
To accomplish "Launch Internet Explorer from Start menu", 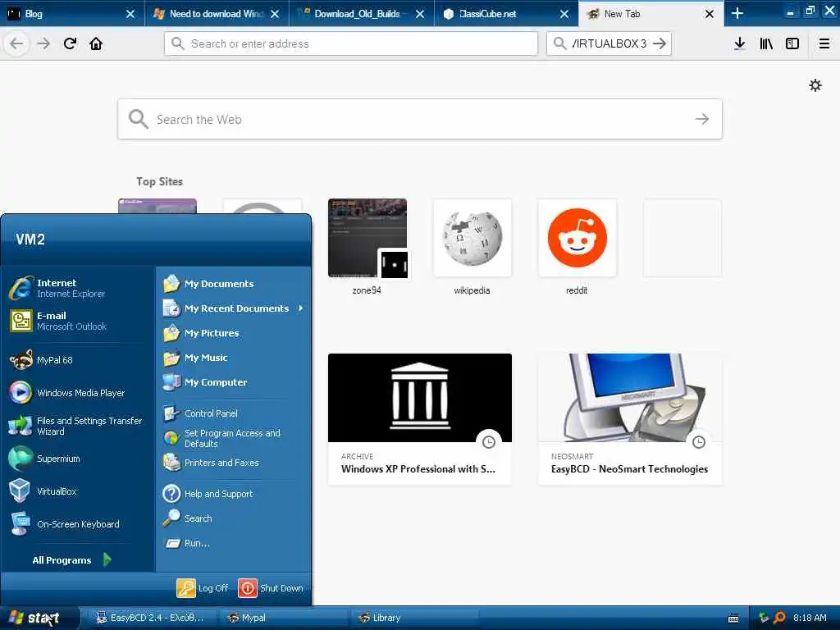I will [x=78, y=288].
